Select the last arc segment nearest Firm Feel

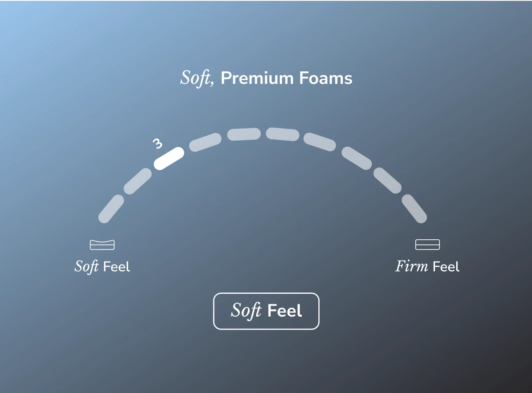414,209
